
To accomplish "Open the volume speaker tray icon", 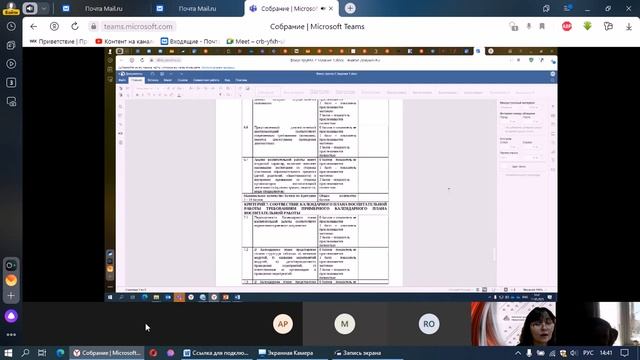I will [573, 353].
